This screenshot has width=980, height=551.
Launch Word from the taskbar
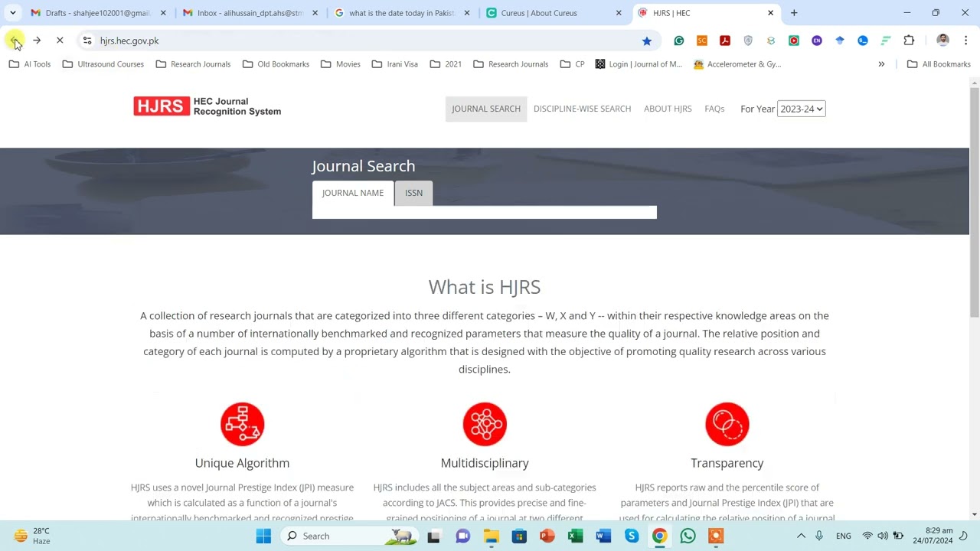603,536
